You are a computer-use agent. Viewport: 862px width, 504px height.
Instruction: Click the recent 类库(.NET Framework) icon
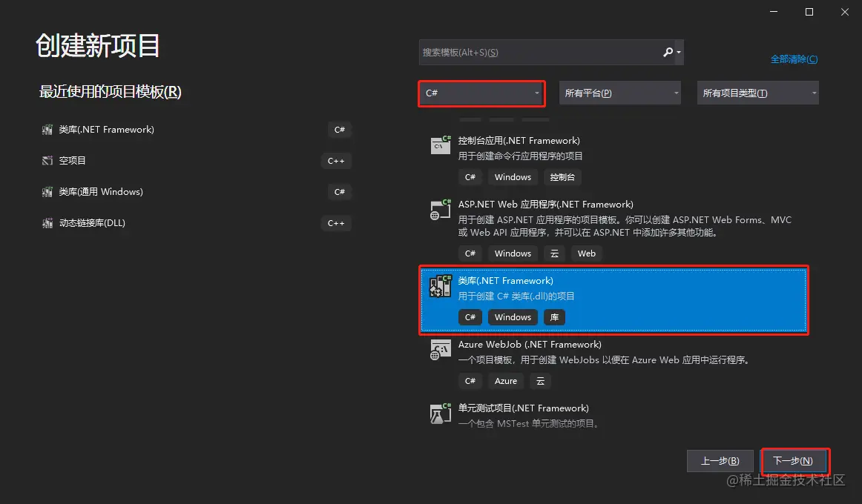click(x=47, y=130)
